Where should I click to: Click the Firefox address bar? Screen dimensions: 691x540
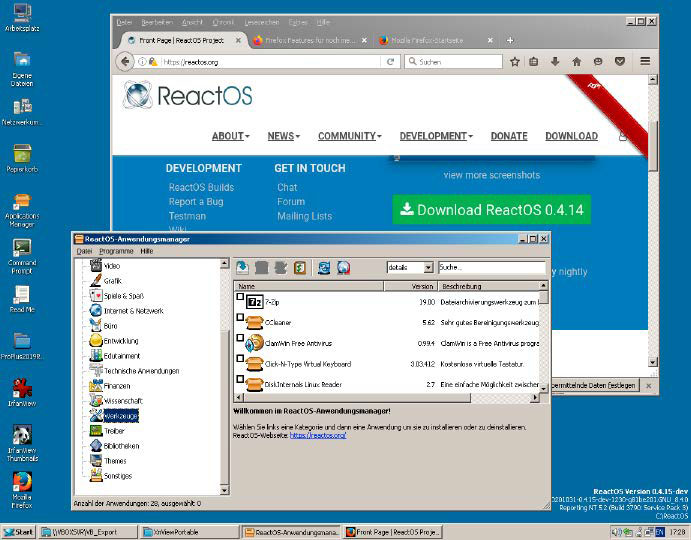[270, 62]
